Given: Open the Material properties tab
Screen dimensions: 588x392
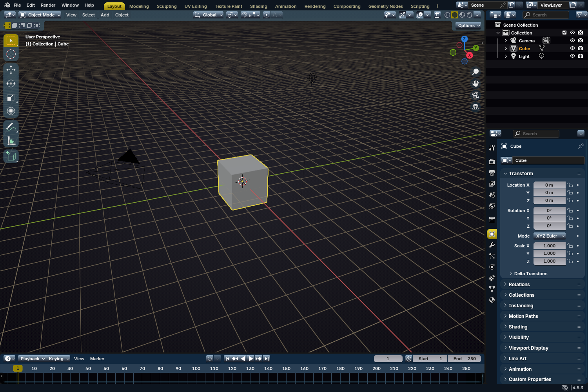Looking at the screenshot, I should (x=492, y=300).
